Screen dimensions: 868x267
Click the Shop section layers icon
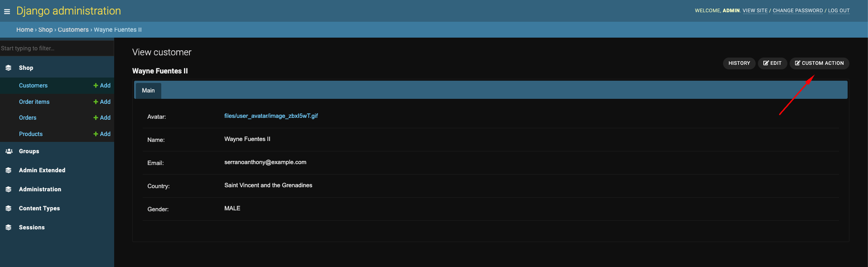click(9, 68)
